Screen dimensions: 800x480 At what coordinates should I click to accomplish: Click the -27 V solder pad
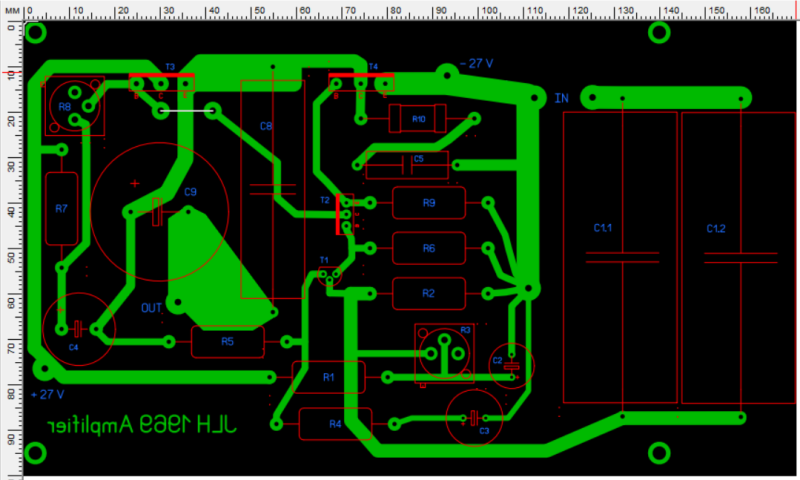[x=447, y=75]
